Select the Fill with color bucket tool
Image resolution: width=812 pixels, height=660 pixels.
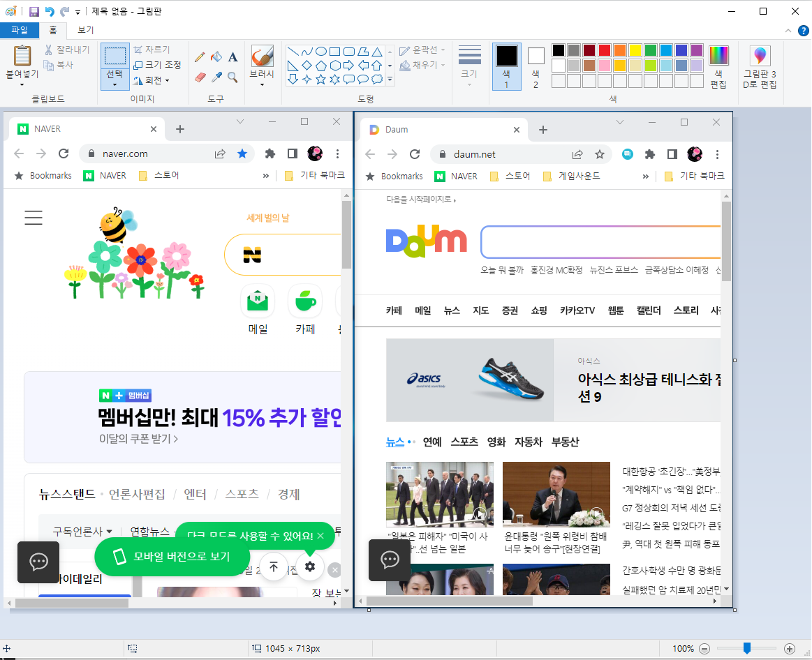click(216, 57)
